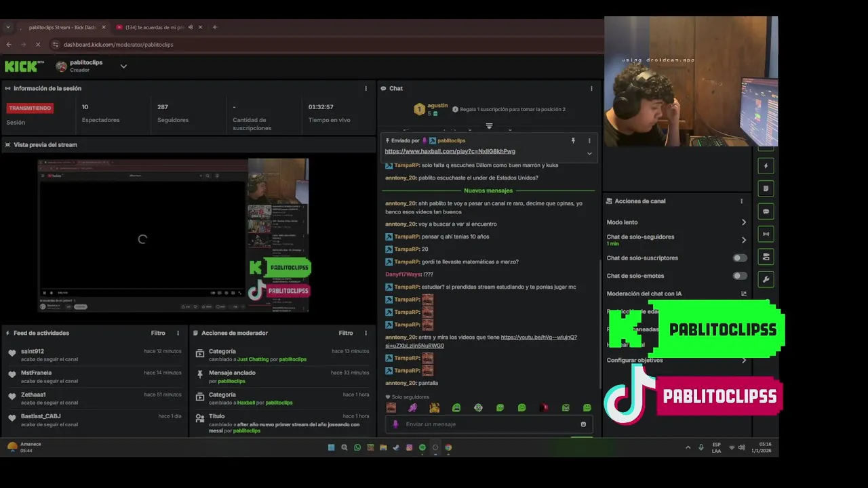Unpin the pinned haxball message
The height and width of the screenshot is (488, 868).
[573, 140]
